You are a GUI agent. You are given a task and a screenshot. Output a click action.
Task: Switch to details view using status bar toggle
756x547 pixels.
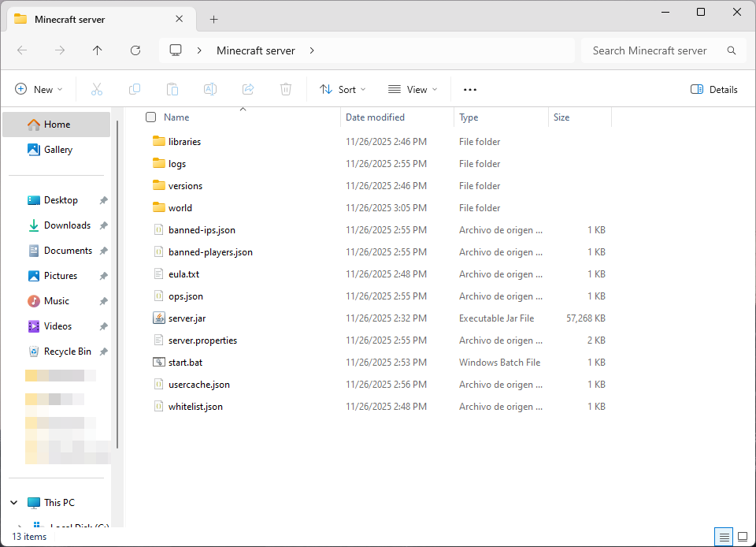pos(724,536)
